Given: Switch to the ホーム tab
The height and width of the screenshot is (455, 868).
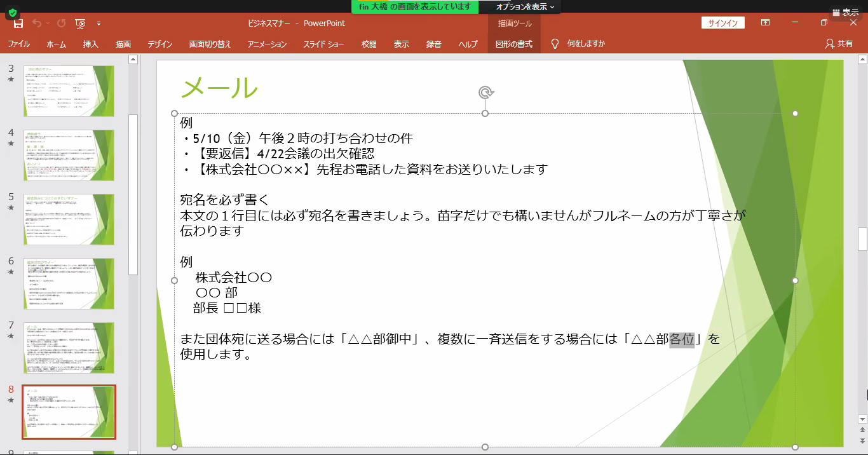Looking at the screenshot, I should pyautogui.click(x=56, y=44).
